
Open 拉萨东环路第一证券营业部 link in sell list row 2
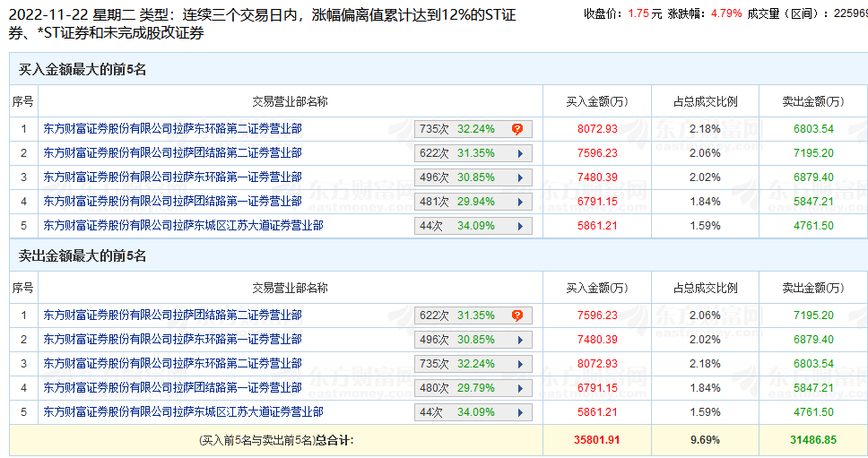tap(173, 339)
